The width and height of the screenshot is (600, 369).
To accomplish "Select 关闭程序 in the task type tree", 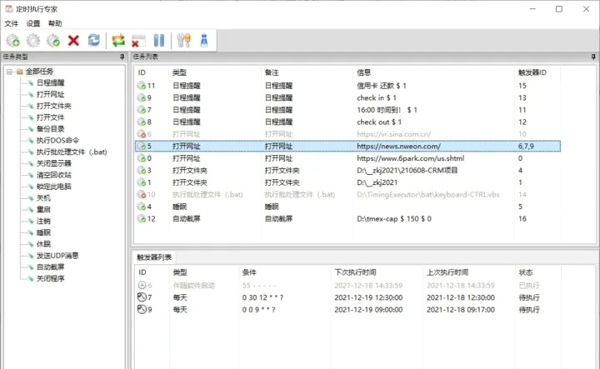I will (x=50, y=278).
